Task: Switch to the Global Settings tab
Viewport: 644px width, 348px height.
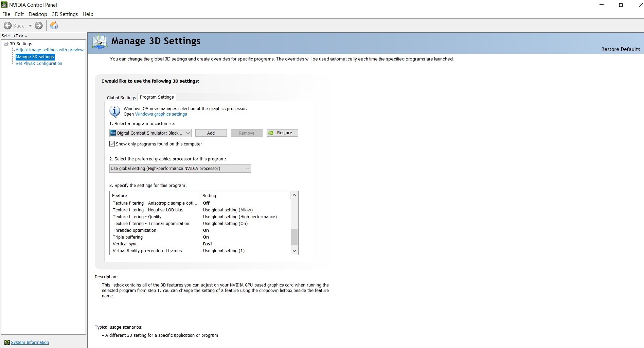Action: 121,98
